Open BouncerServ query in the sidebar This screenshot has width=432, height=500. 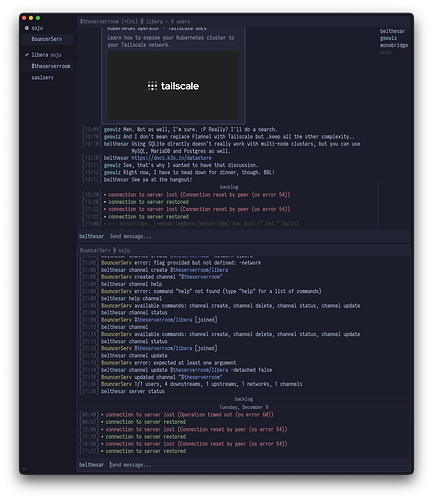[x=47, y=39]
